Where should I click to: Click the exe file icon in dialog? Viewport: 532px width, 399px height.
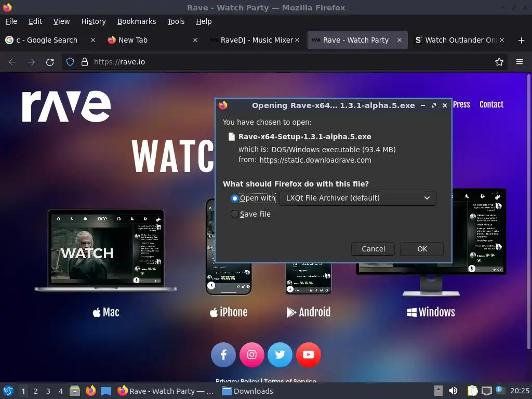click(x=231, y=137)
